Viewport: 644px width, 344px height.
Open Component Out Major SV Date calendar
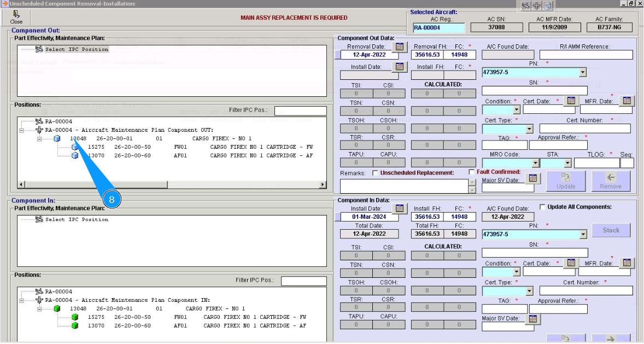pyautogui.click(x=532, y=178)
